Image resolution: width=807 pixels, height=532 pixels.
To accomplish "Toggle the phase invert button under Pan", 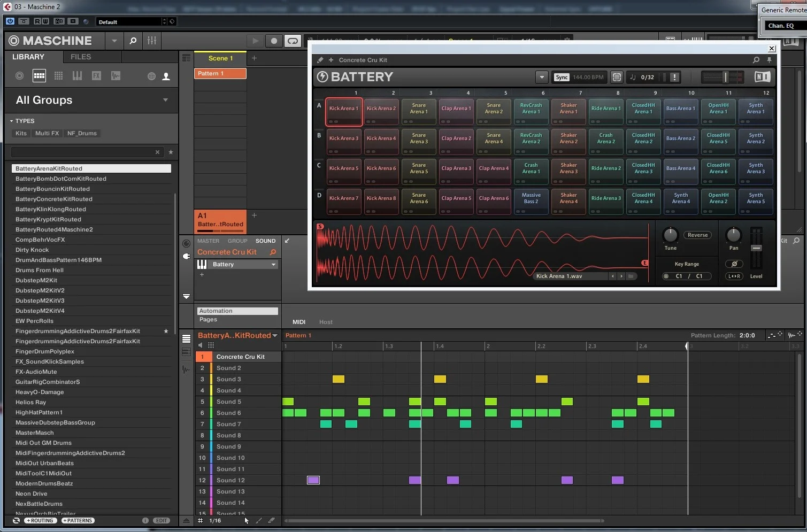I will coord(734,264).
